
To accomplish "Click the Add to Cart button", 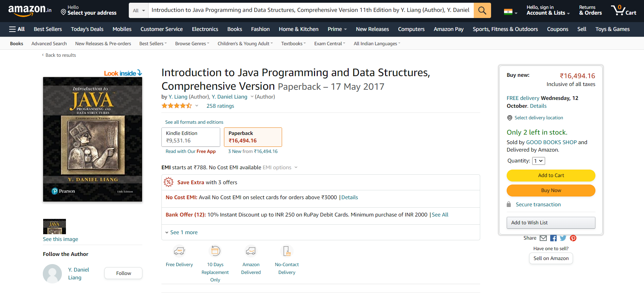I will coord(551,175).
